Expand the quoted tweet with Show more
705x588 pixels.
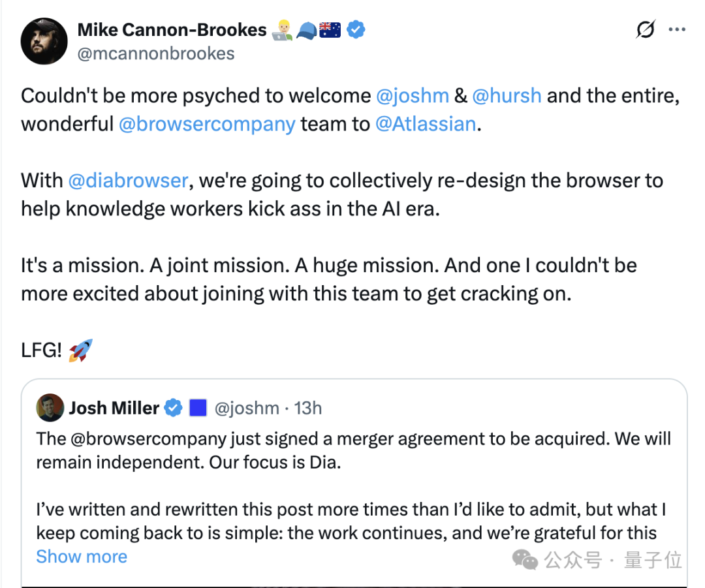82,557
